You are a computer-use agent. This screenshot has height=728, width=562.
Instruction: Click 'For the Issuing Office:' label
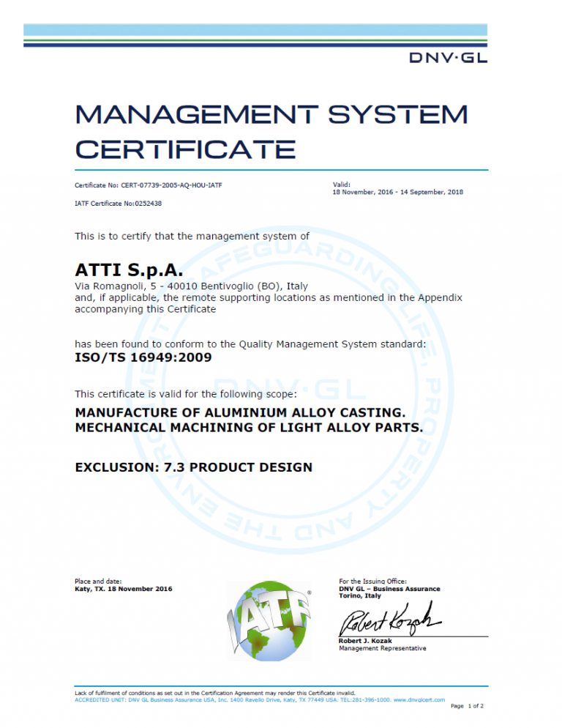372,582
